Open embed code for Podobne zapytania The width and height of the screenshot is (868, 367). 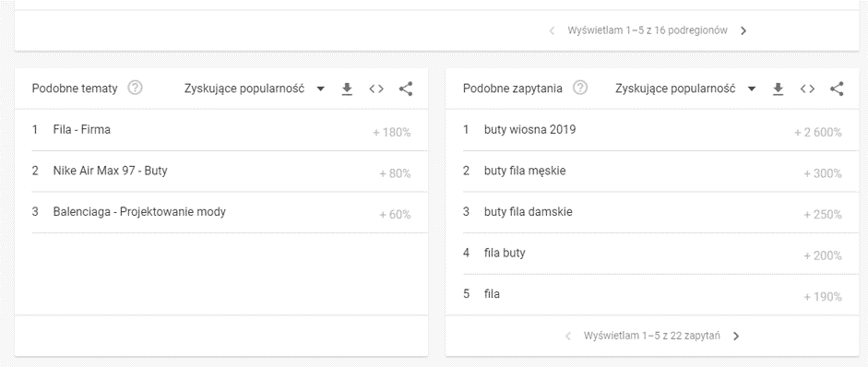[x=808, y=89]
